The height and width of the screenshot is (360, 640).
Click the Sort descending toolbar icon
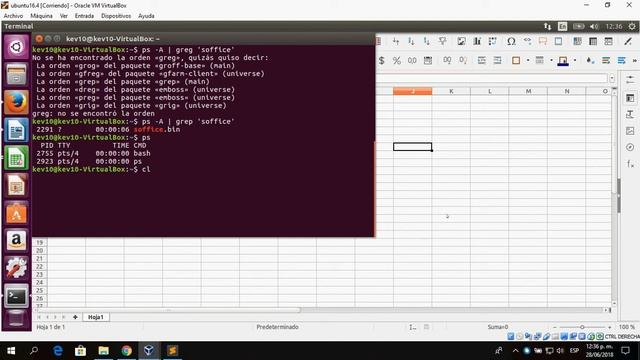[427, 41]
